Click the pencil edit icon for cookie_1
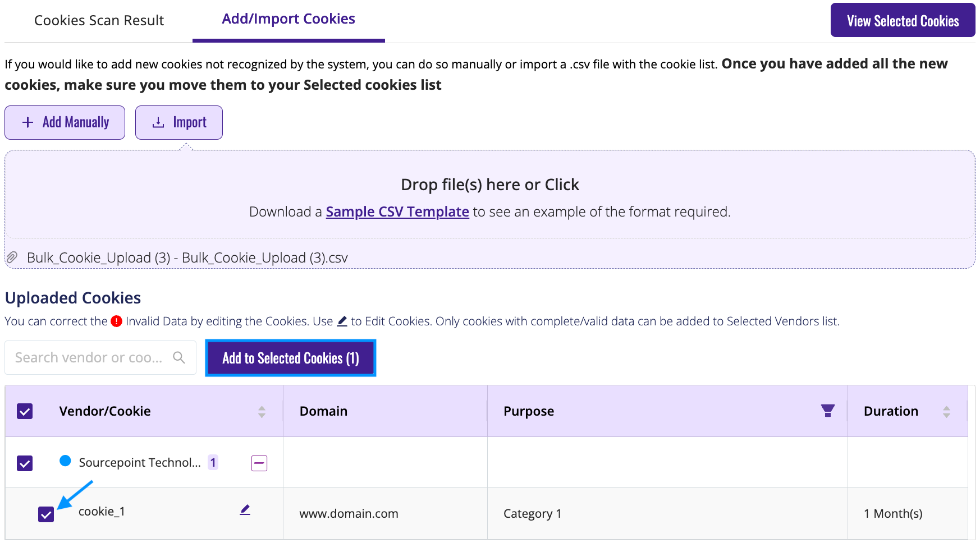980x543 pixels. point(245,510)
